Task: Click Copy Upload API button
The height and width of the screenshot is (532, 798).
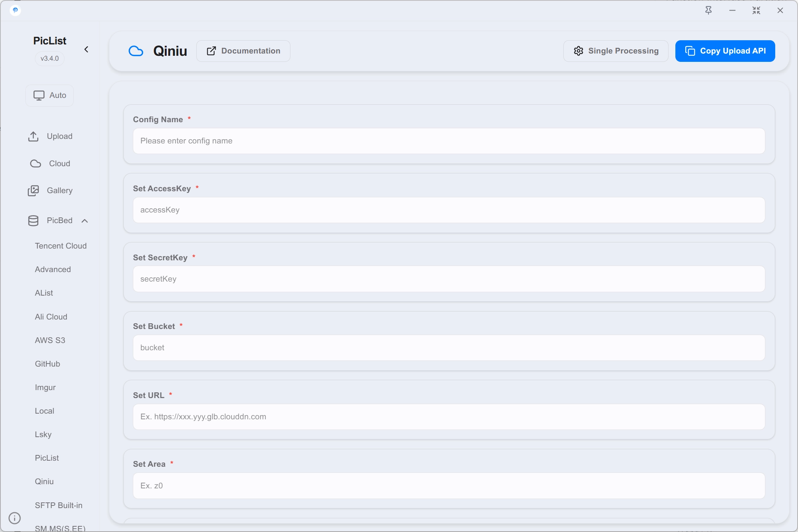Action: tap(725, 51)
